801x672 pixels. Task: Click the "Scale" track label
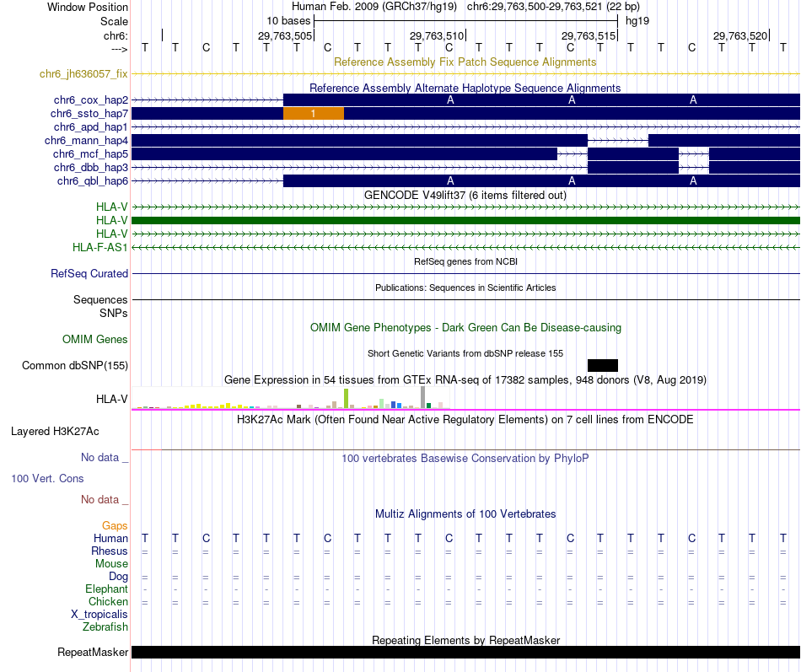(x=114, y=21)
